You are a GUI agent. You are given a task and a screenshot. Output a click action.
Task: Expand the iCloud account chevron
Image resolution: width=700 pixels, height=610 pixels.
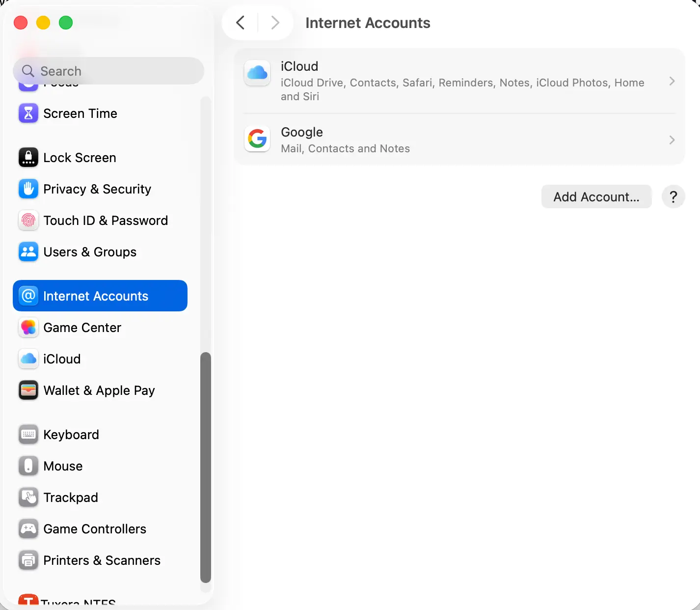672,81
